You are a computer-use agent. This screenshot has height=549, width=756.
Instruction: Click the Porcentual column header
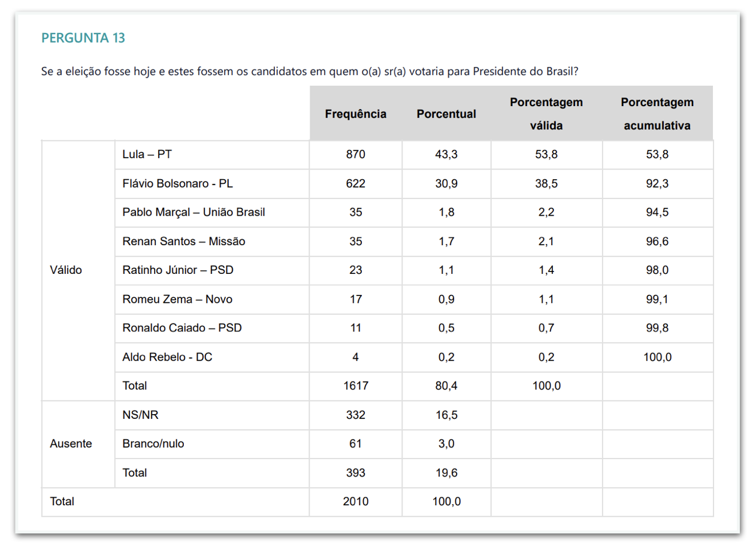tap(446, 114)
